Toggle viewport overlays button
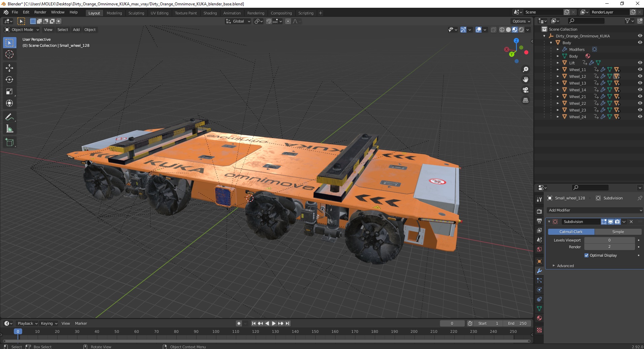This screenshot has height=349, width=644. (x=478, y=30)
